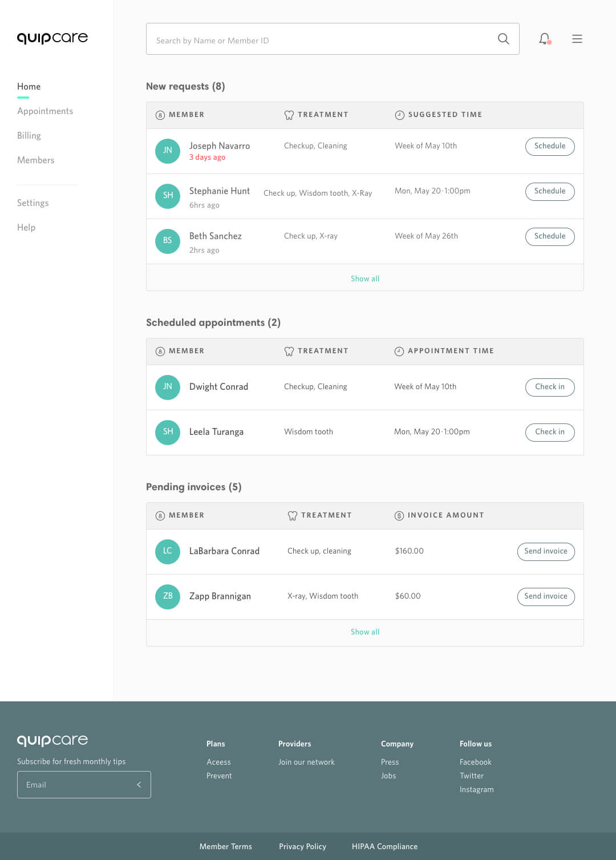Show all pending invoices
The image size is (616, 860).
click(365, 632)
